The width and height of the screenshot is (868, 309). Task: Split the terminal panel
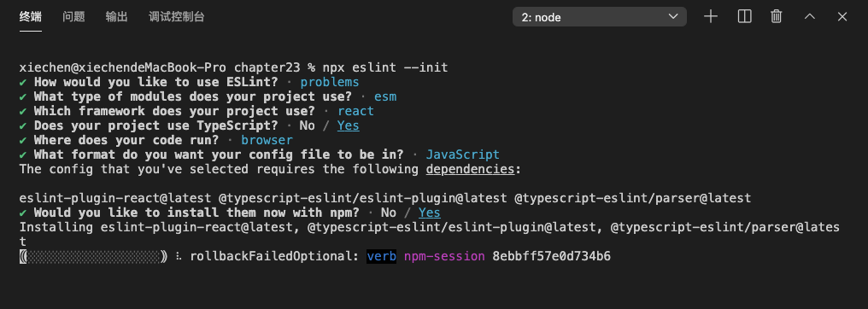tap(745, 16)
